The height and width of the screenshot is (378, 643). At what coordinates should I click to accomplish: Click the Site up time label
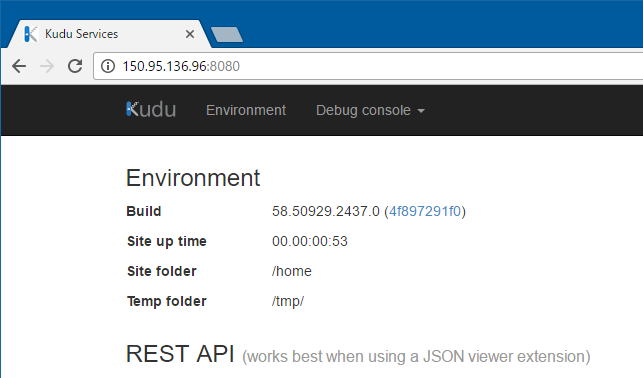click(166, 241)
